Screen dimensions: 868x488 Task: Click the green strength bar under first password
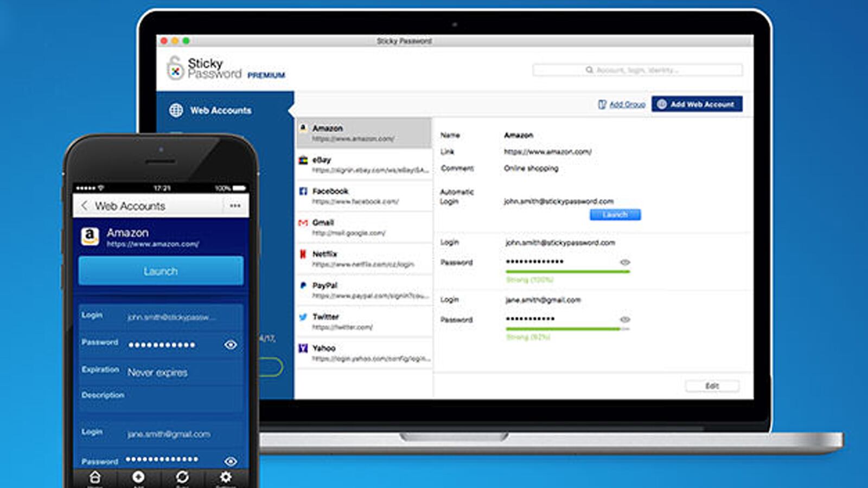click(x=567, y=272)
